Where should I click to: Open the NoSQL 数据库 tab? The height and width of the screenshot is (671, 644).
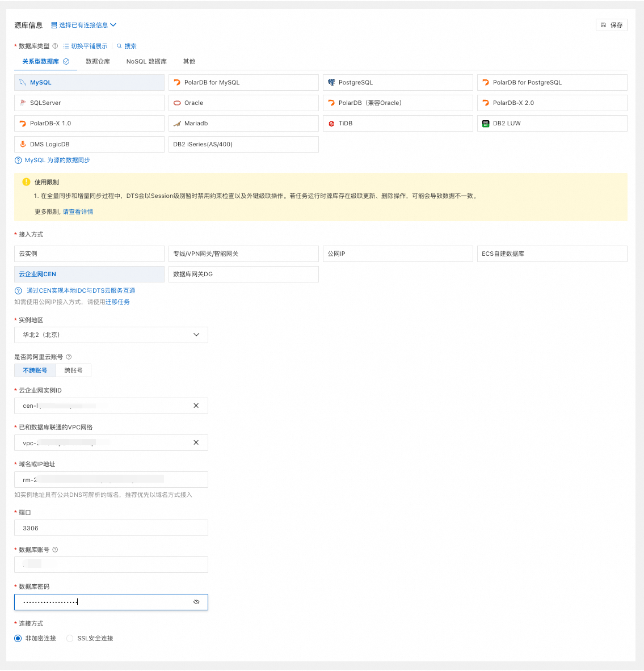(146, 62)
